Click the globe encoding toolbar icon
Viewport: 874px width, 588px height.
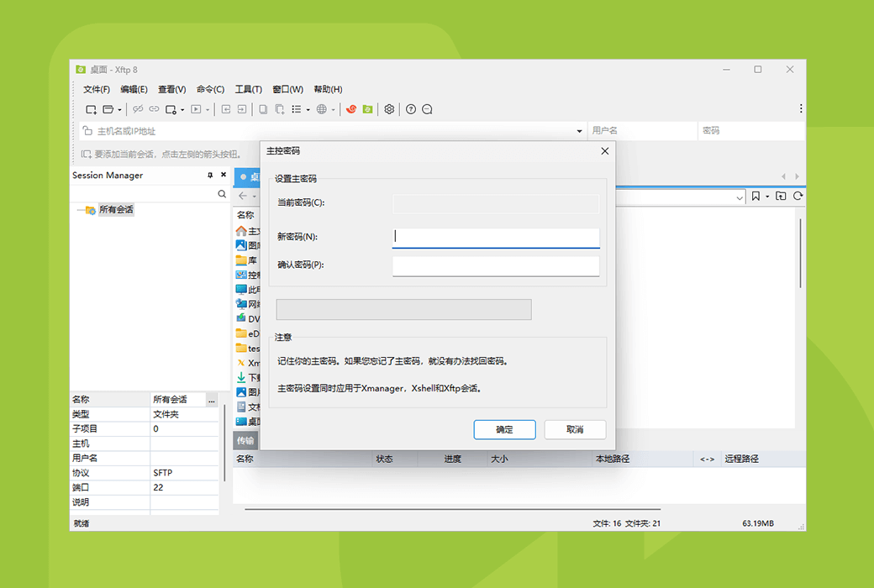[322, 109]
